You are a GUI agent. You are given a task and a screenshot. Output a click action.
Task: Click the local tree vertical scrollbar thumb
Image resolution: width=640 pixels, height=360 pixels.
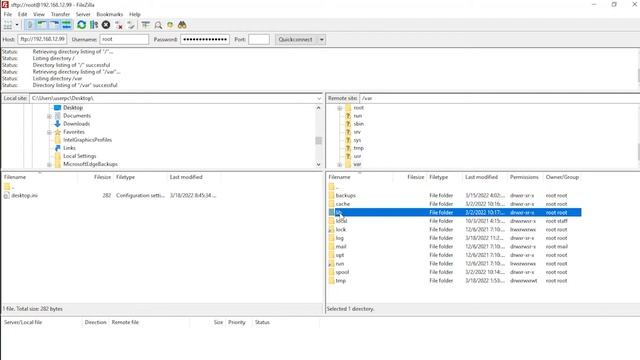318,140
